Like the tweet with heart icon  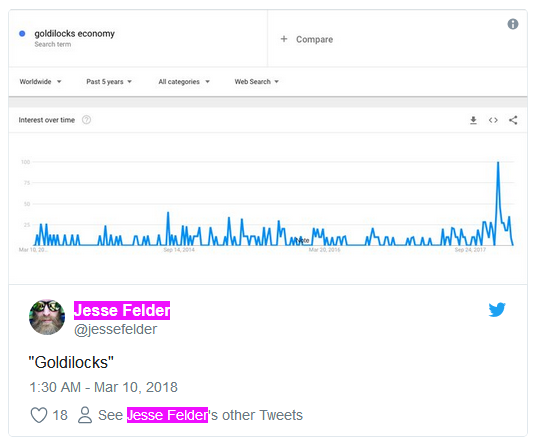point(39,415)
